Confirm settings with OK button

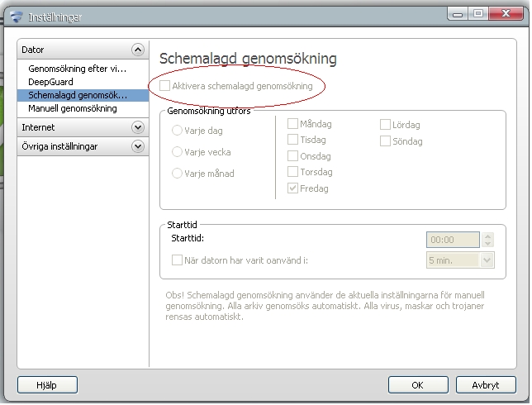click(x=418, y=384)
